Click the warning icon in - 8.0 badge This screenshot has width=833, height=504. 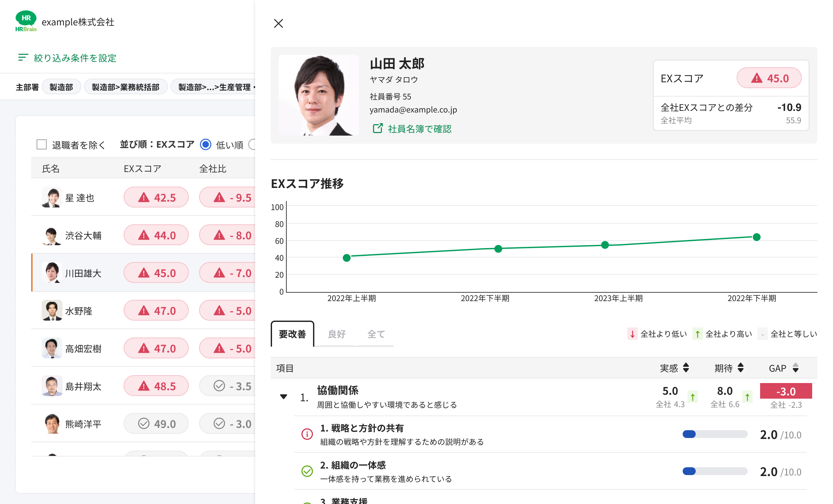tap(219, 235)
